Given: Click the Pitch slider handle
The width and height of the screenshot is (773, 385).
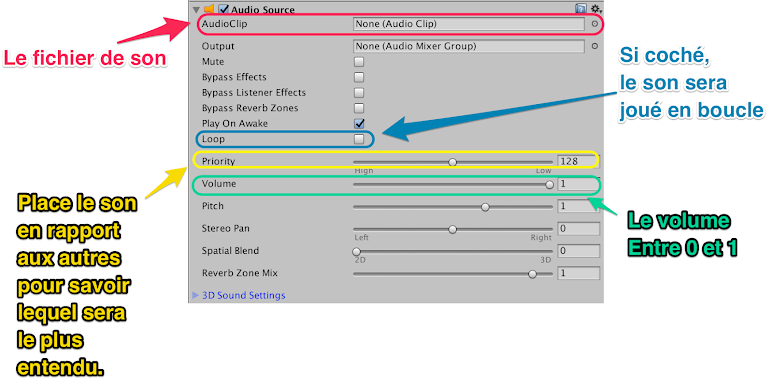Looking at the screenshot, I should [x=485, y=207].
